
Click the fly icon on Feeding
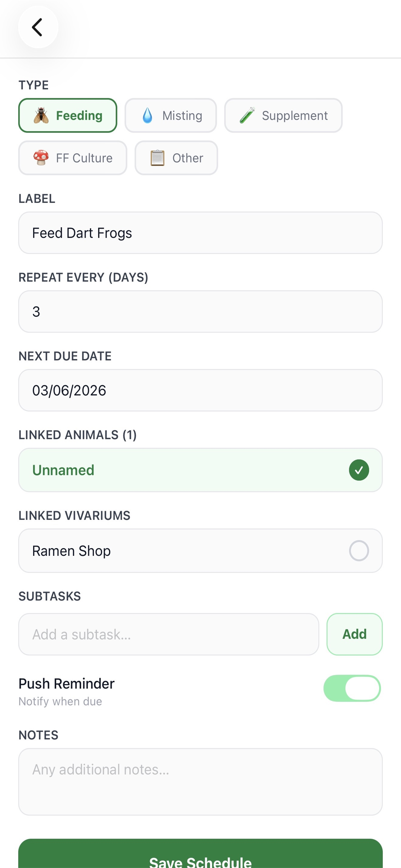(41, 116)
